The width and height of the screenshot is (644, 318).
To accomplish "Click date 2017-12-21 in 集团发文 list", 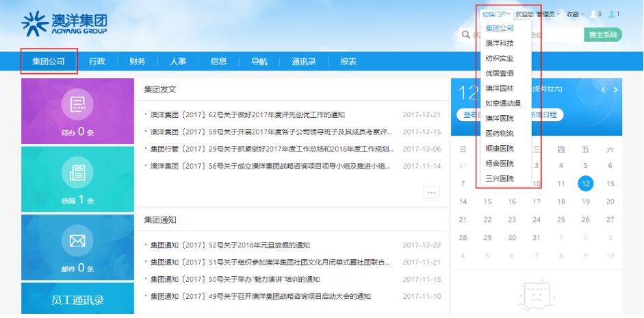I will pos(422,114).
